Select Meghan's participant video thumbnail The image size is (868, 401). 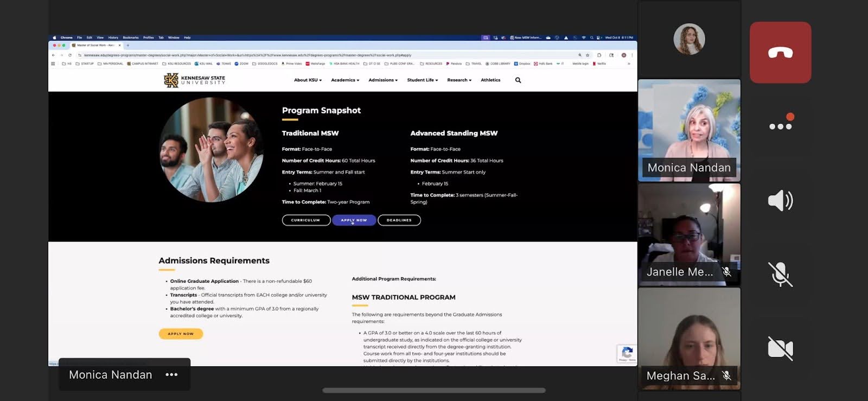689,338
